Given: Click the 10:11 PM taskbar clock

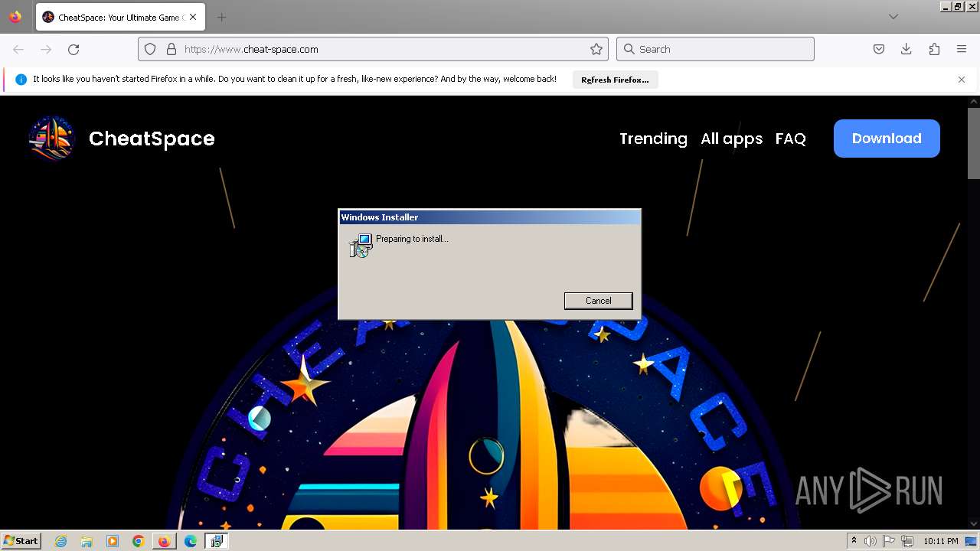Looking at the screenshot, I should (x=941, y=541).
